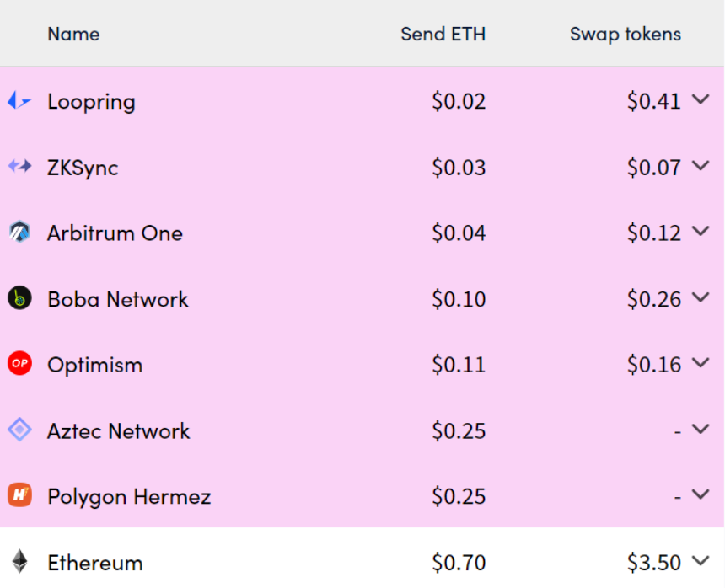Click the Polygon Hermez orange icon
The width and height of the screenshot is (725, 588).
click(x=19, y=495)
